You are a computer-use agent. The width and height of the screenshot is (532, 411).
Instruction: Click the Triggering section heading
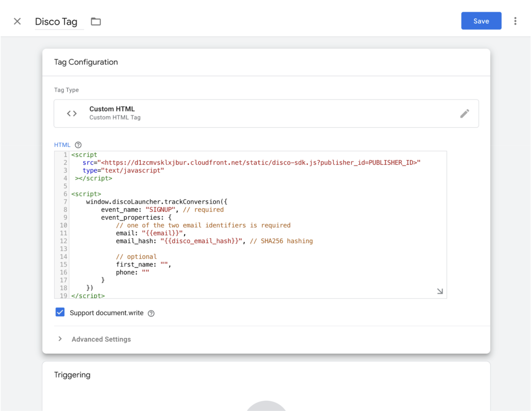click(72, 375)
